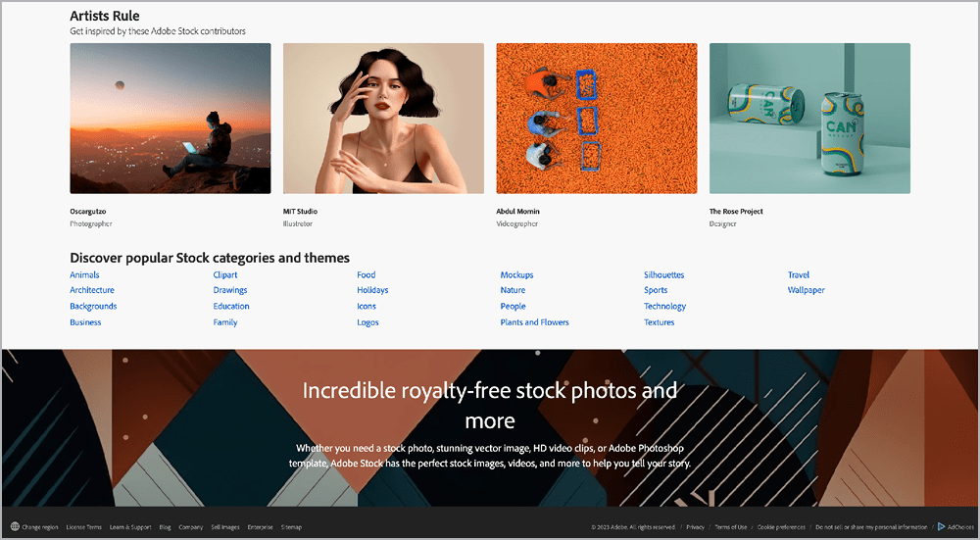Click Change region in the footer
980x540 pixels.
pyautogui.click(x=40, y=527)
